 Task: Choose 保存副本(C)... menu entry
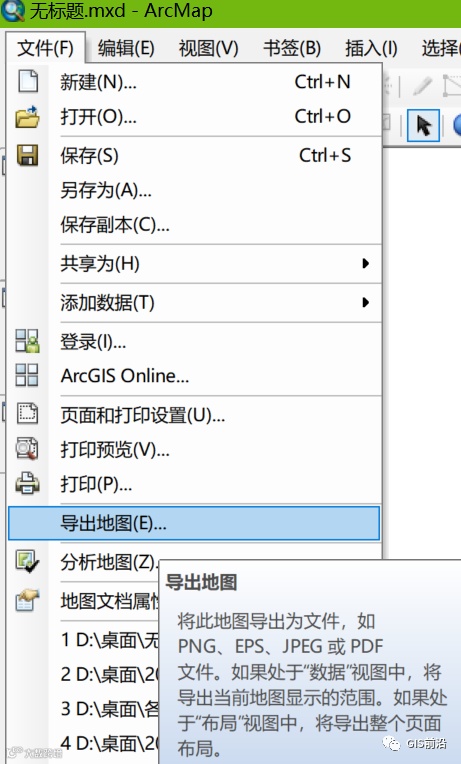point(115,225)
